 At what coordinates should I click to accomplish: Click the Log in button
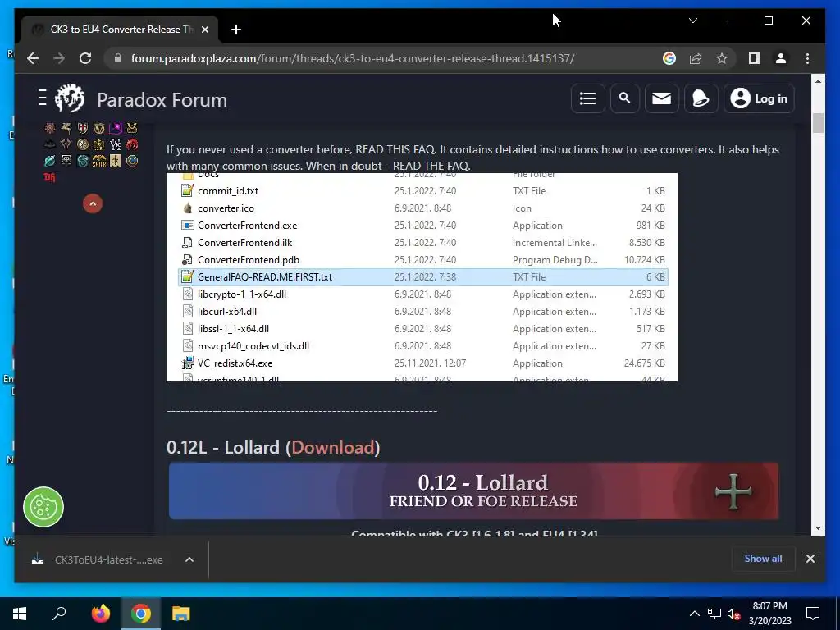[759, 98]
